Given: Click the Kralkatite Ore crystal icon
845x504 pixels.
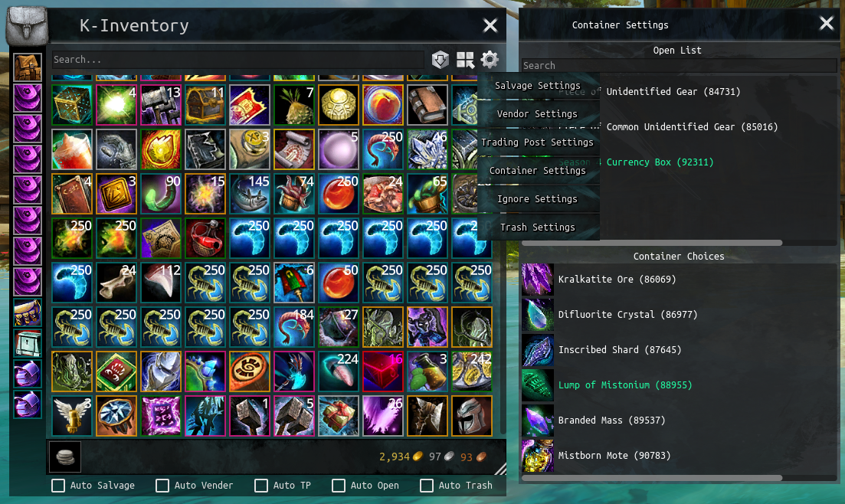Looking at the screenshot, I should pos(537,280).
